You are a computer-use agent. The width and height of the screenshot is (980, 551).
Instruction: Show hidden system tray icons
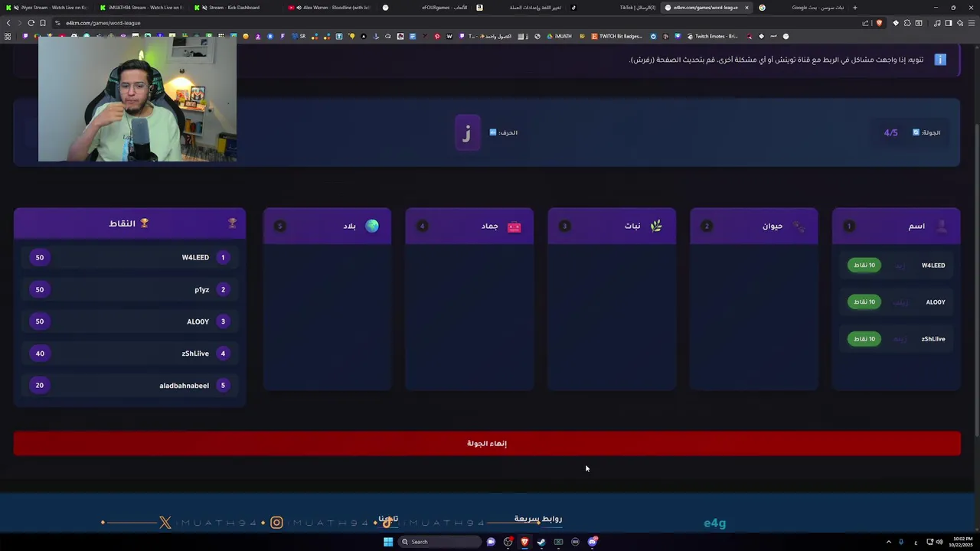(x=889, y=542)
